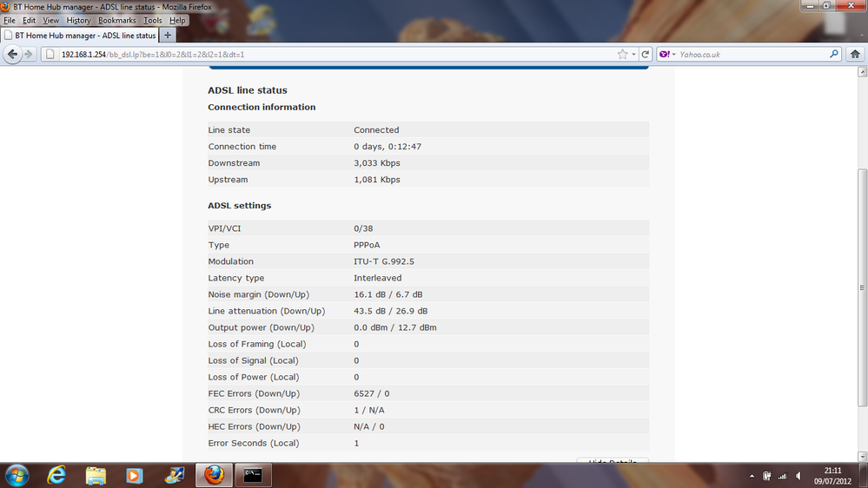Click the Yahoo.co.uk search box
This screenshot has width=868, height=488.
[752, 54]
